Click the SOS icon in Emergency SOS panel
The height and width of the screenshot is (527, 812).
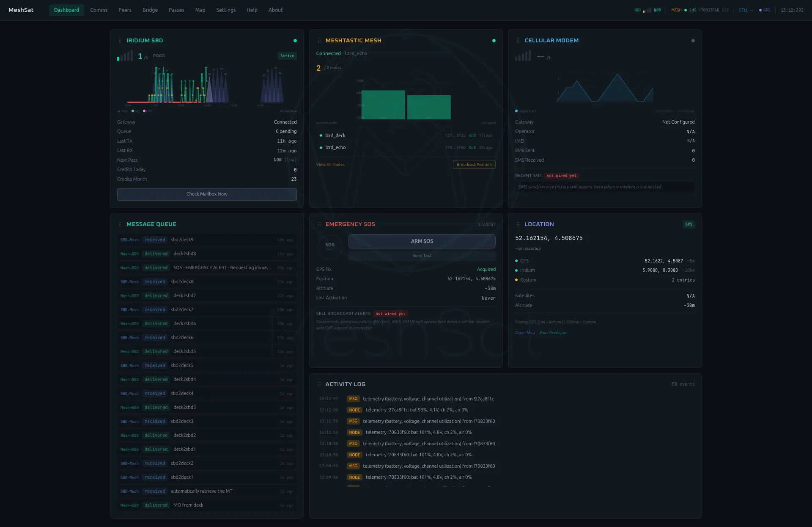click(330, 246)
